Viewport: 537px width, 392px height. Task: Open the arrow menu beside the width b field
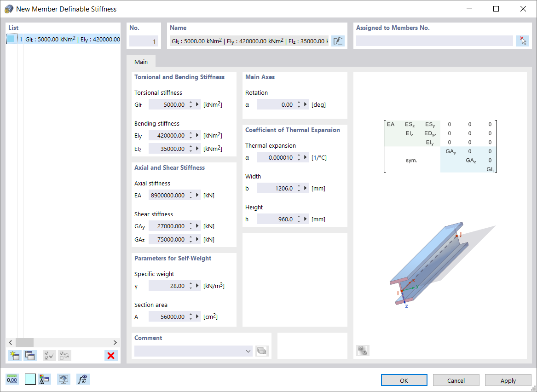(306, 188)
